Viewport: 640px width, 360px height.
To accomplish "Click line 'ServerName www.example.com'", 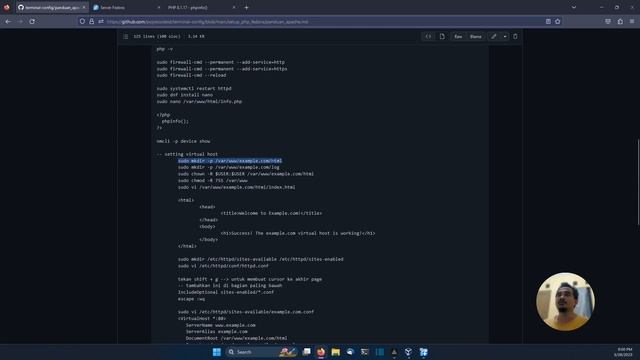I will [x=220, y=325].
